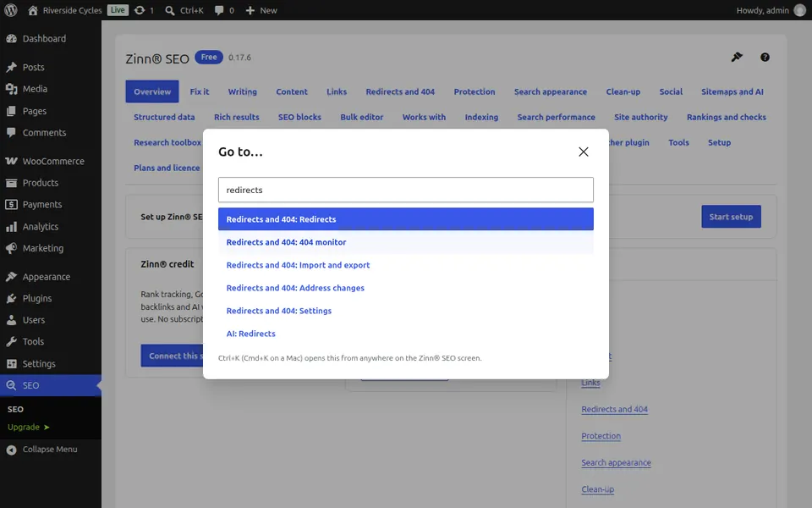Open the New content admin bar menu

pos(261,10)
